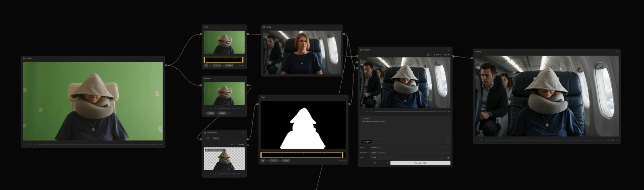Seek along the 4.mov playback scrubber

[x=93, y=144]
